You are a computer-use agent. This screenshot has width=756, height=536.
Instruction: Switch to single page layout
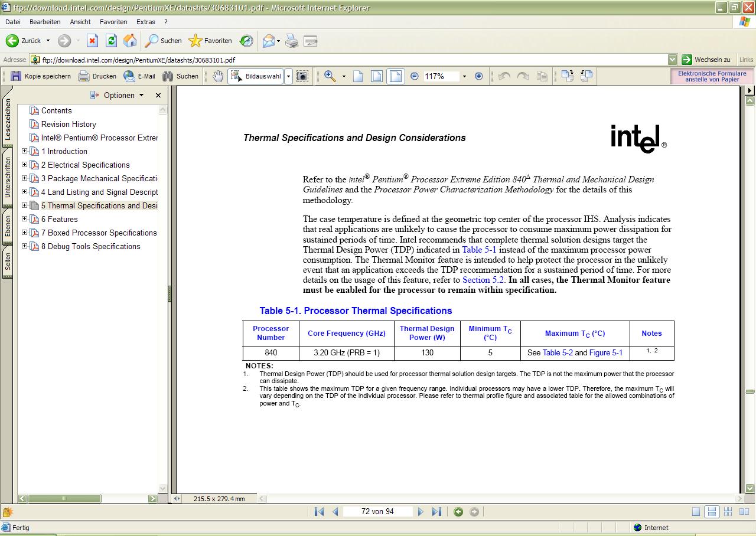coord(696,512)
